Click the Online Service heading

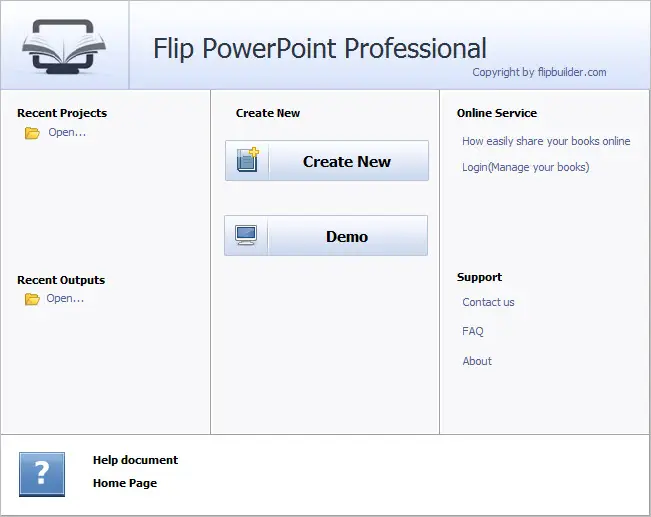(x=497, y=113)
